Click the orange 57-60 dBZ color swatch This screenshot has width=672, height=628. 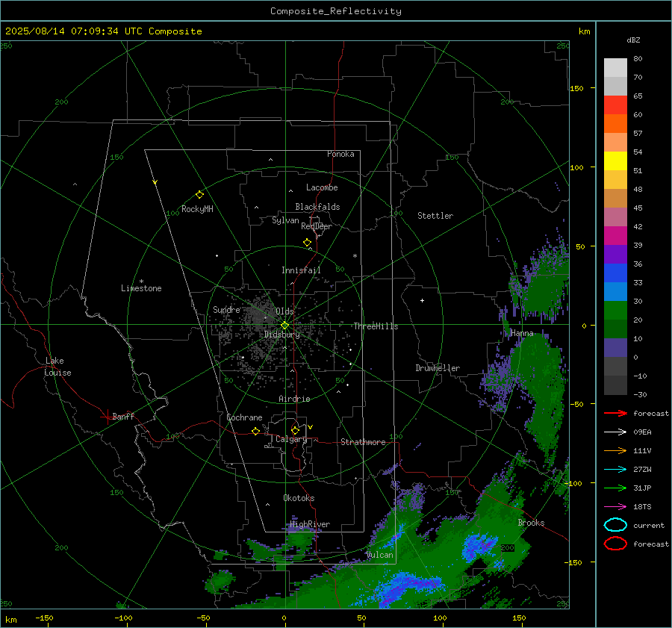point(615,124)
